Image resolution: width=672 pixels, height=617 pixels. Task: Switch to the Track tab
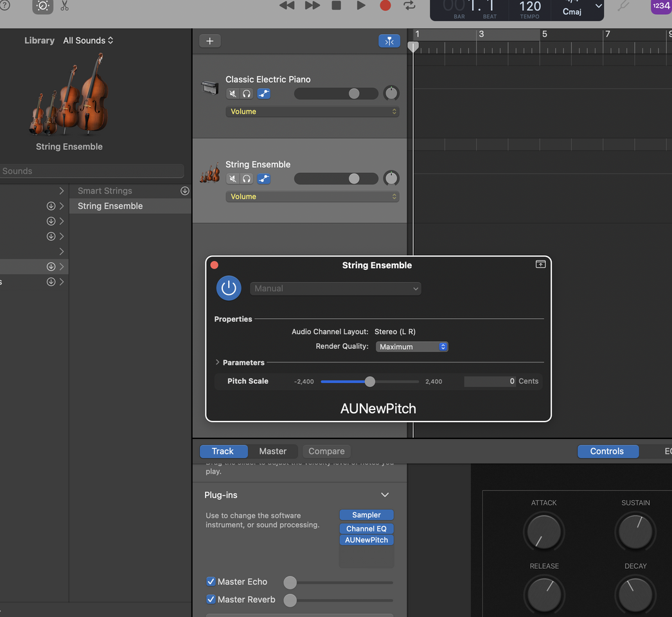click(x=223, y=451)
